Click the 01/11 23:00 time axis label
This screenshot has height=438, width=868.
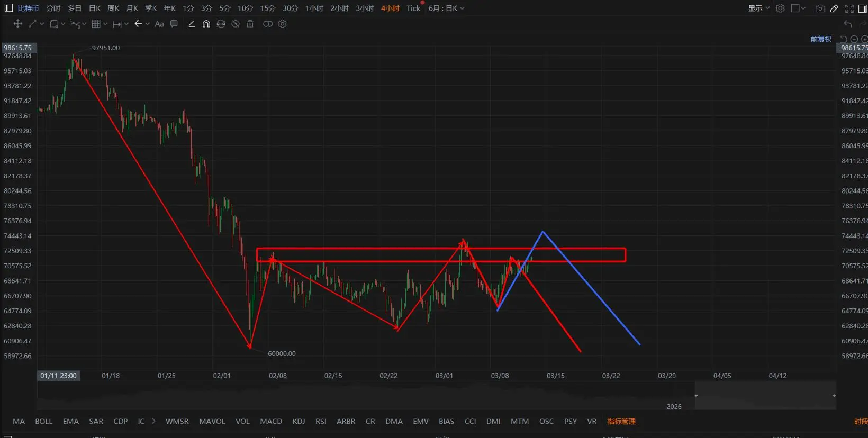tap(58, 376)
